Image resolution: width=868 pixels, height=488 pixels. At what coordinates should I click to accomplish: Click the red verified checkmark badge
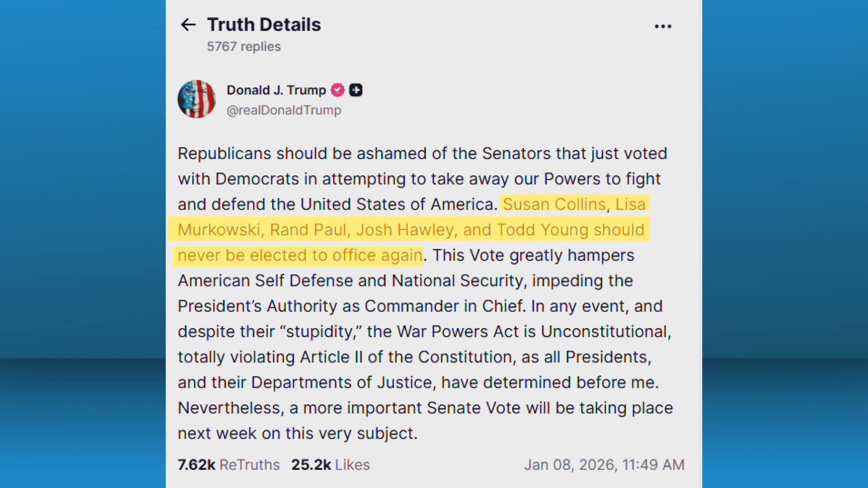coord(337,90)
